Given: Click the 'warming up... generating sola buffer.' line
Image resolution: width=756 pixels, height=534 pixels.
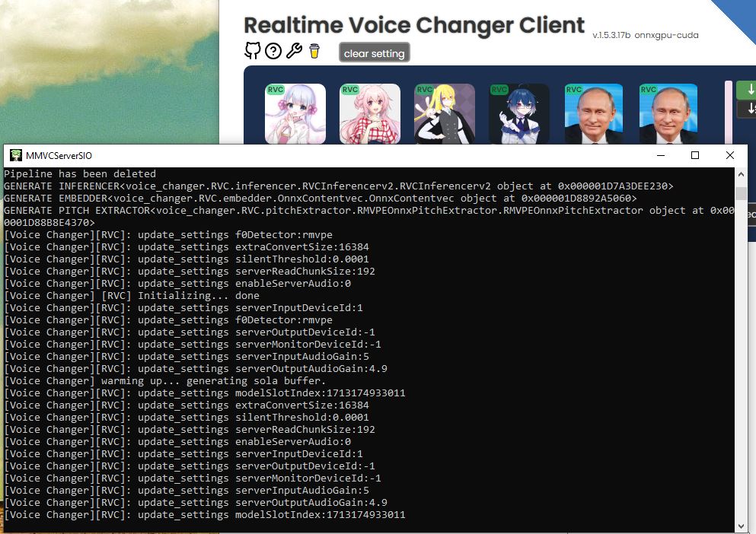Looking at the screenshot, I should pos(165,381).
